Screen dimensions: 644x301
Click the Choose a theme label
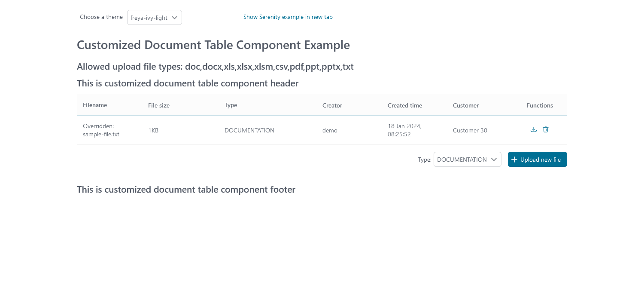[x=101, y=17]
